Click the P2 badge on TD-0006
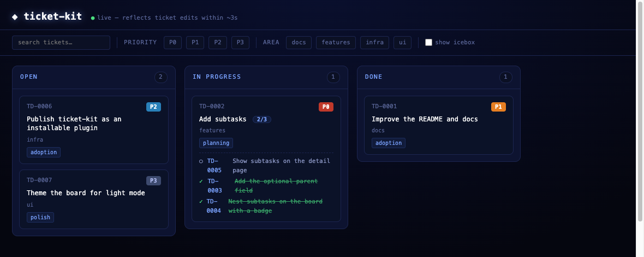The height and width of the screenshot is (257, 644). (153, 107)
